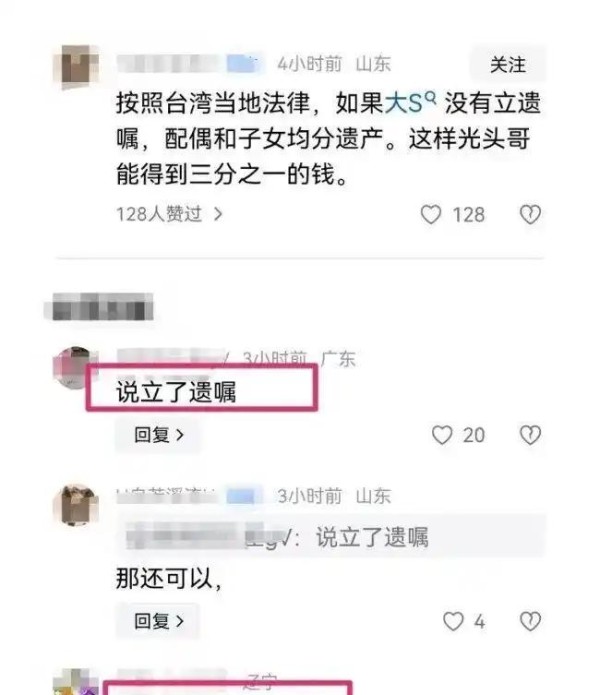Tap broken-heart icon beside 20 likes

[x=530, y=435]
